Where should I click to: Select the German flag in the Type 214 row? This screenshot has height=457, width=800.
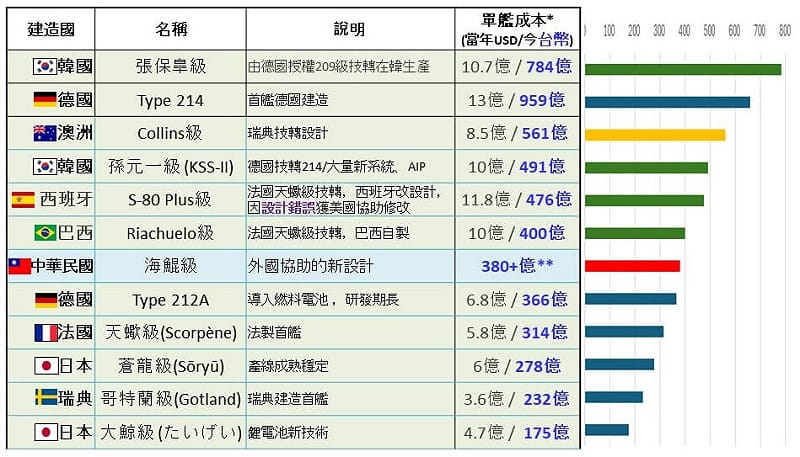pos(44,100)
